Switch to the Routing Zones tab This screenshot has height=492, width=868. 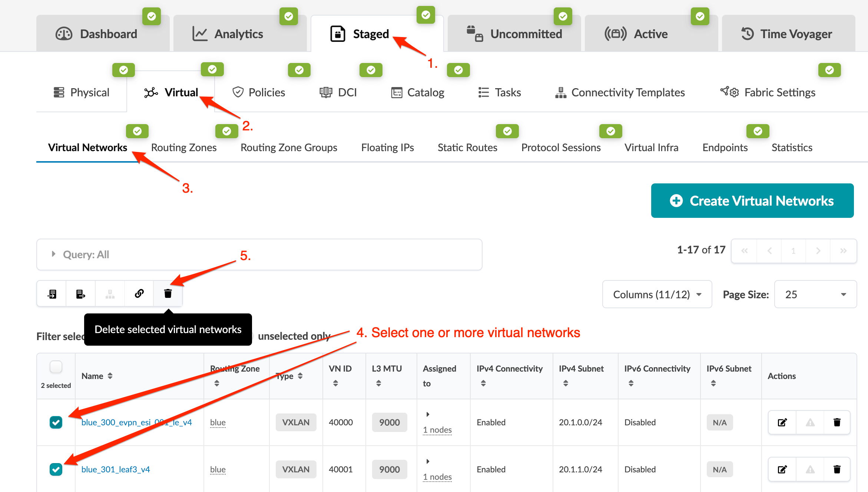(183, 147)
